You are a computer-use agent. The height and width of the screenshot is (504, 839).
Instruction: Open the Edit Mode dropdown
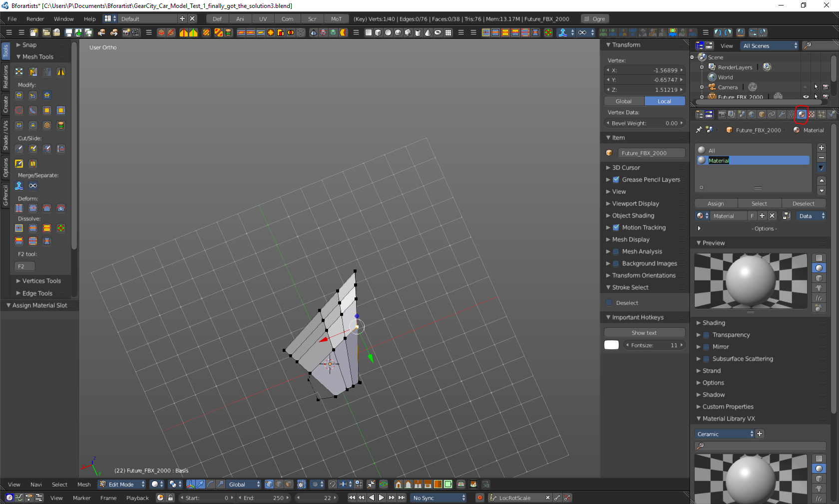tap(122, 484)
